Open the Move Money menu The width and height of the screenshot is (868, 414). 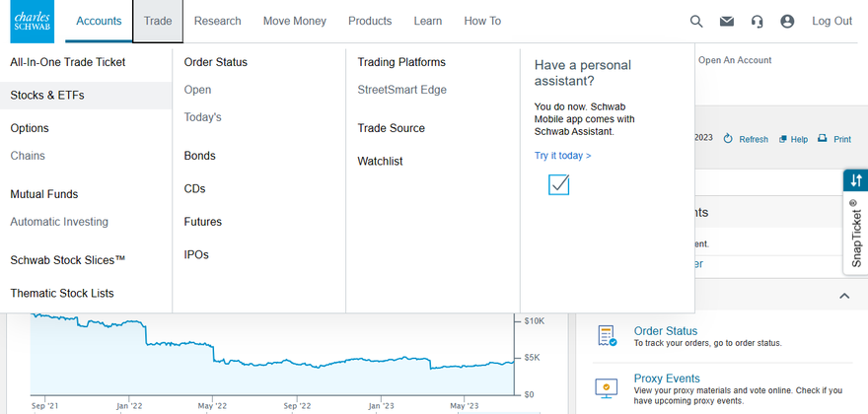point(295,21)
